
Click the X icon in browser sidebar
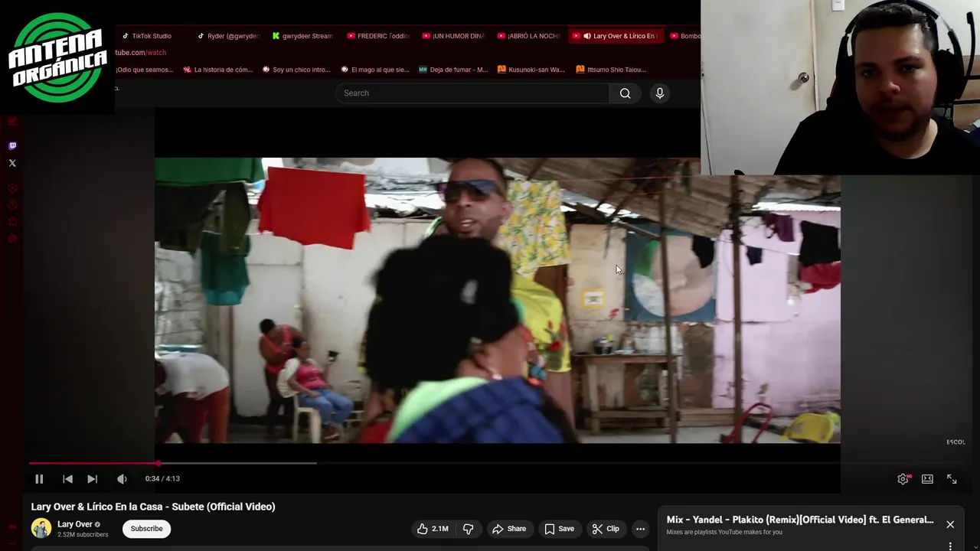[12, 163]
